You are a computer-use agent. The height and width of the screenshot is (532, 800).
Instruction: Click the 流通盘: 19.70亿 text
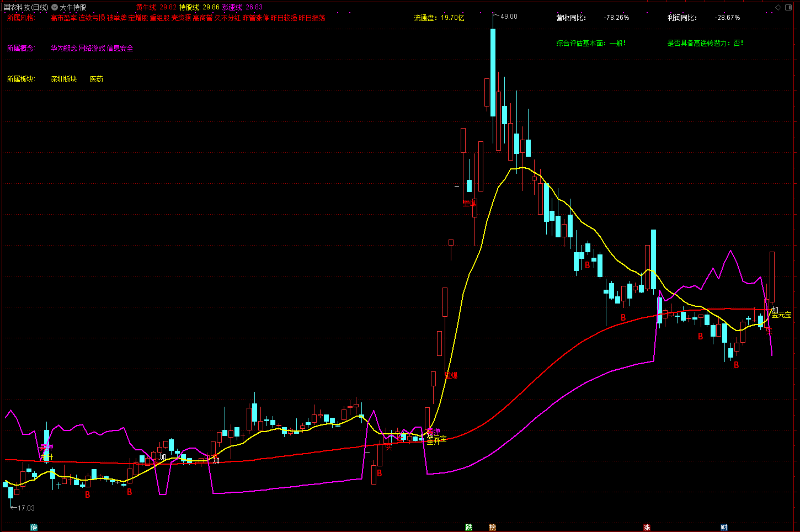pos(439,18)
